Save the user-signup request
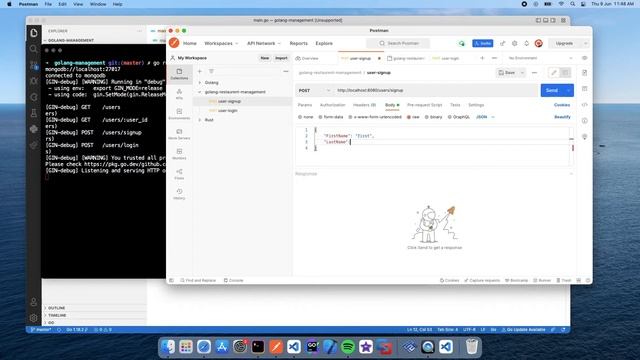This screenshot has height=360, width=640. (x=507, y=73)
